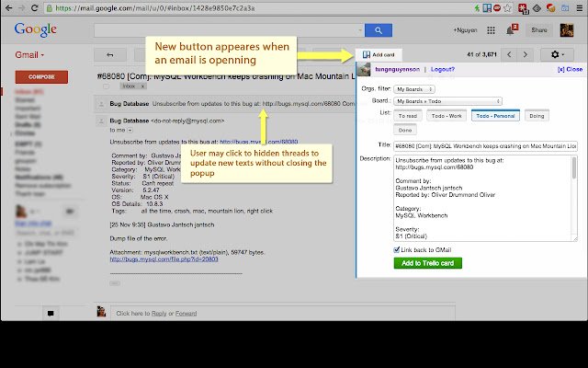
Task: Go to previous email with left chevron
Action: pyautogui.click(x=509, y=55)
